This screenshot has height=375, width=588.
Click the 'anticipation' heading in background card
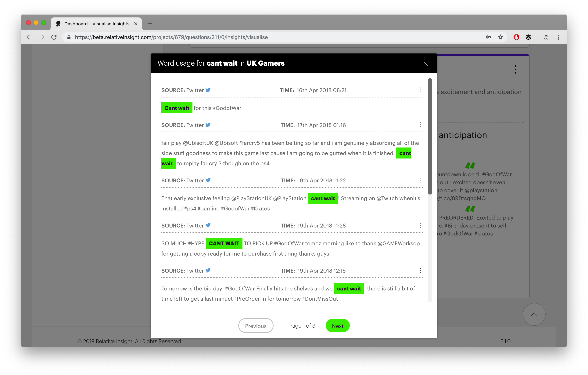pyautogui.click(x=463, y=135)
